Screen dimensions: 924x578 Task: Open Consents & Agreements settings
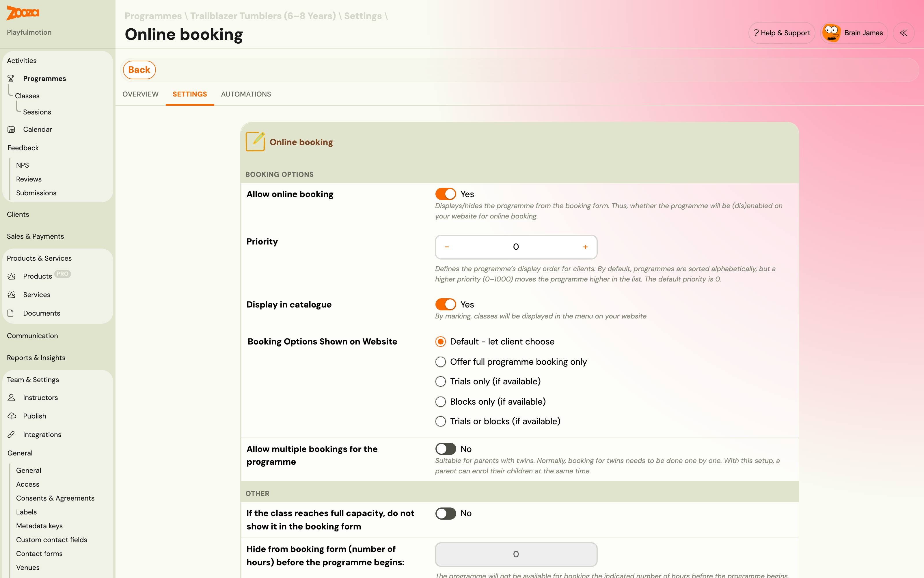pos(55,498)
